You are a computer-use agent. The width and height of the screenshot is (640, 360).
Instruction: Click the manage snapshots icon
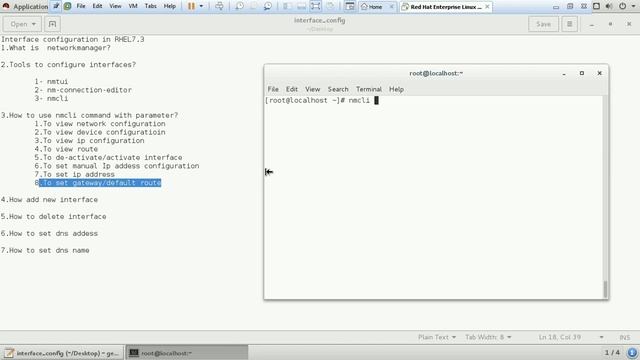(268, 6)
